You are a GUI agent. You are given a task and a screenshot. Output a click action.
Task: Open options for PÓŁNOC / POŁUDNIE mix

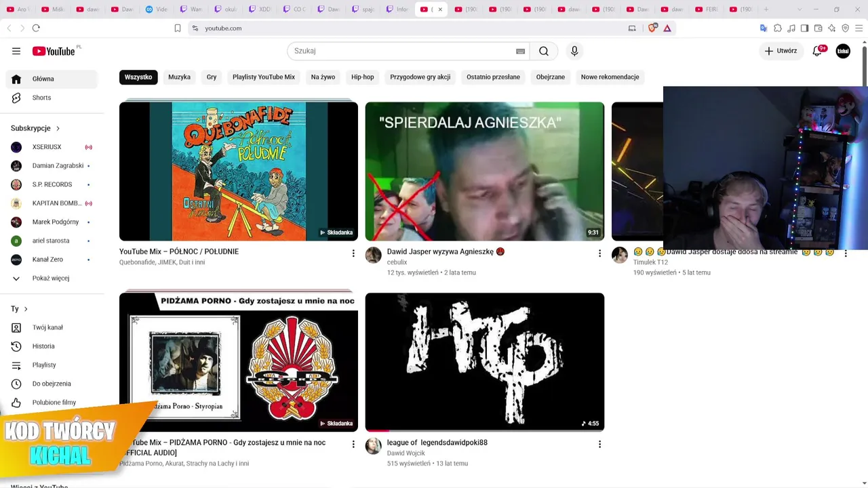click(x=353, y=253)
